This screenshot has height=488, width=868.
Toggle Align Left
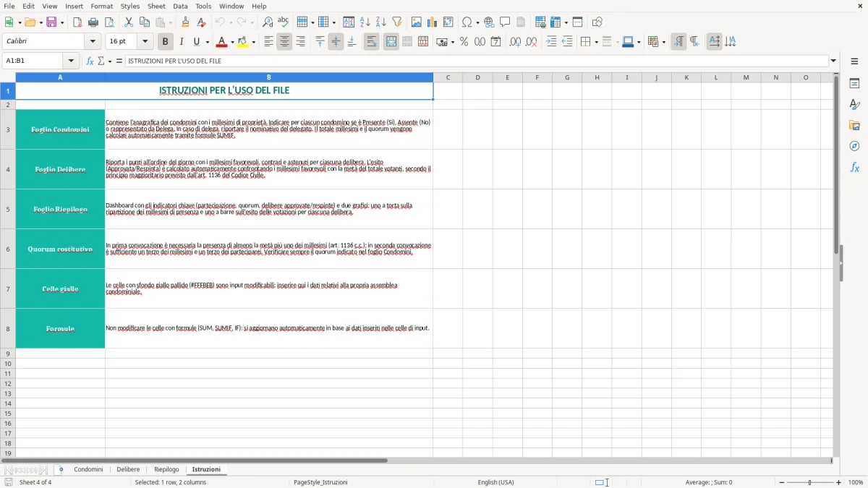(268, 42)
